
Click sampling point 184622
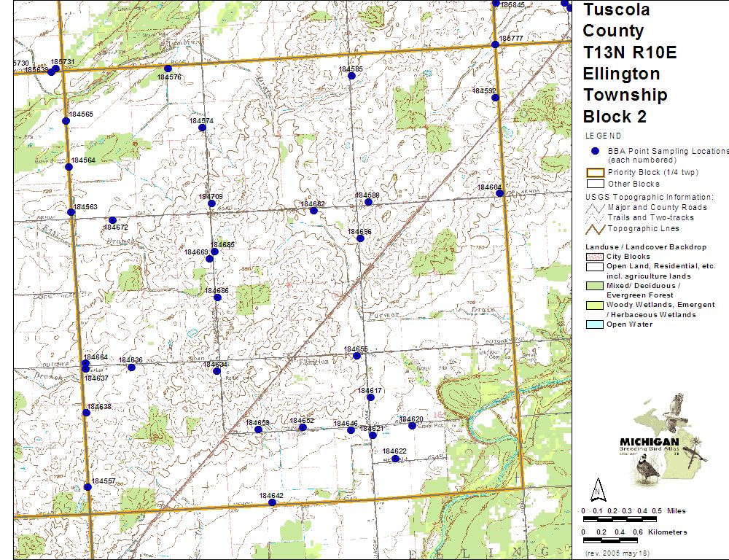coord(395,459)
